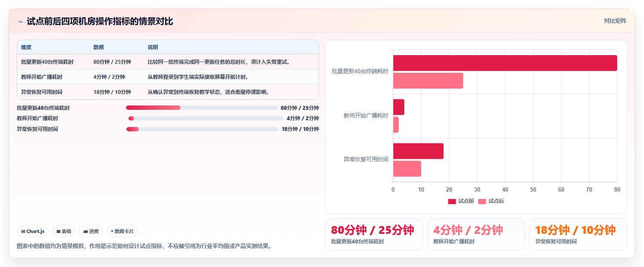Click the x-axis tick 30

click(477, 189)
